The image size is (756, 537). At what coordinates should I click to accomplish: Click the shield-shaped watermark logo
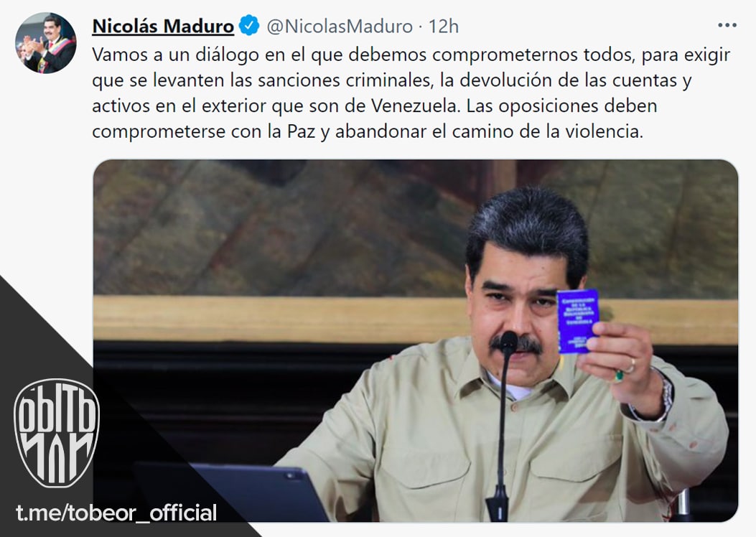pyautogui.click(x=57, y=432)
